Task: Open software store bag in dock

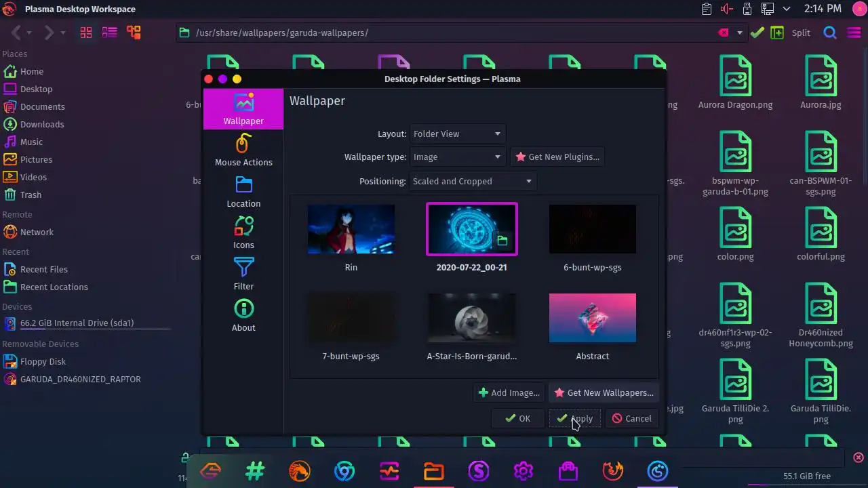Action: point(568,471)
